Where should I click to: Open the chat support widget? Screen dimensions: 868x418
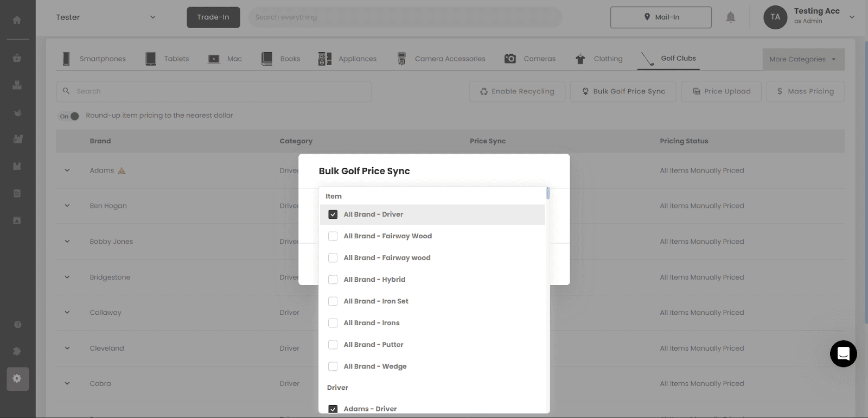pyautogui.click(x=844, y=354)
